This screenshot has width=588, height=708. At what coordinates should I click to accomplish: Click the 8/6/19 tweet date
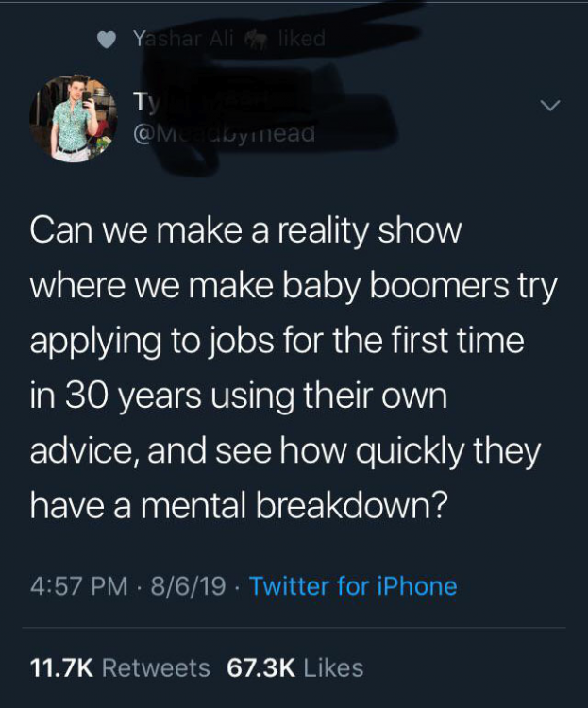189,586
